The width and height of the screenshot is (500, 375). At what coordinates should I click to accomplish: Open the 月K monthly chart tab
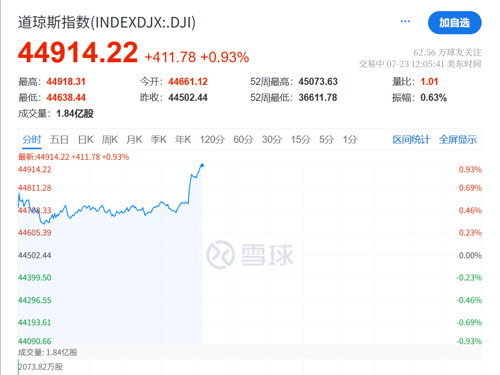[x=134, y=139]
